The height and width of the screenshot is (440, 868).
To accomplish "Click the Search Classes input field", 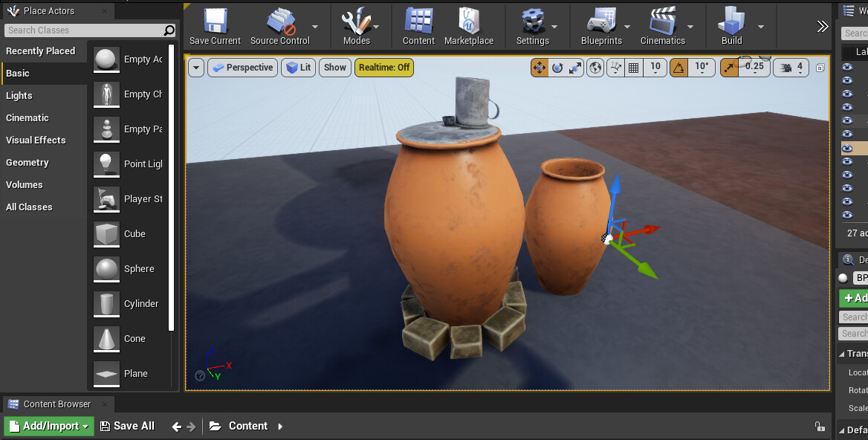I will (82, 30).
